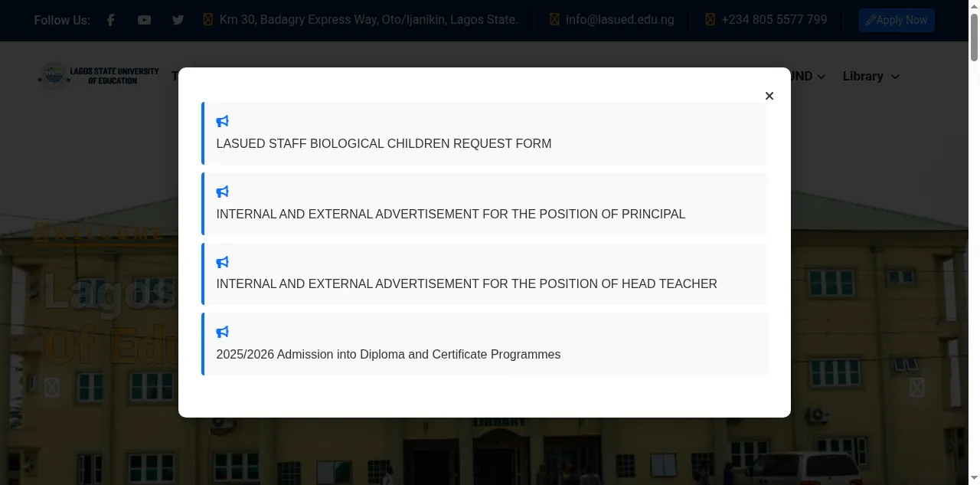Click the icon before the Badagry Express Way address
The image size is (980, 485).
pos(208,20)
